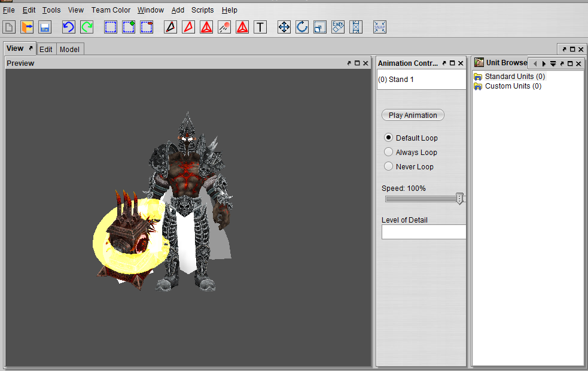Choose the plain dashed-square Select mode
The height and width of the screenshot is (371, 588).
[x=110, y=27]
